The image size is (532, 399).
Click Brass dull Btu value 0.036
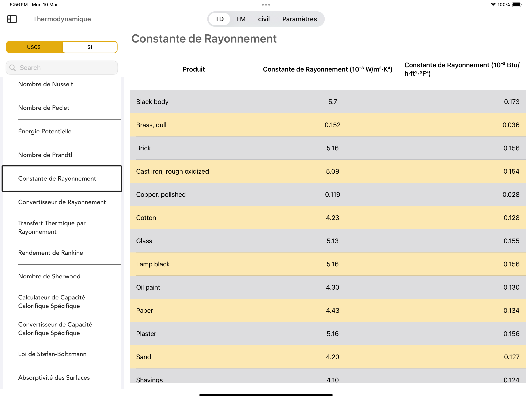coord(511,125)
